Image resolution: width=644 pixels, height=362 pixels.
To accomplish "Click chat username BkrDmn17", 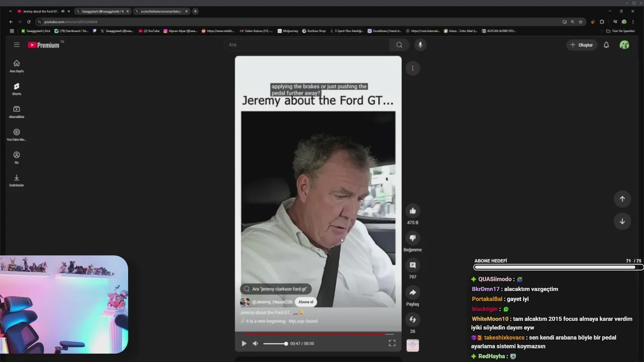I will pyautogui.click(x=486, y=289).
